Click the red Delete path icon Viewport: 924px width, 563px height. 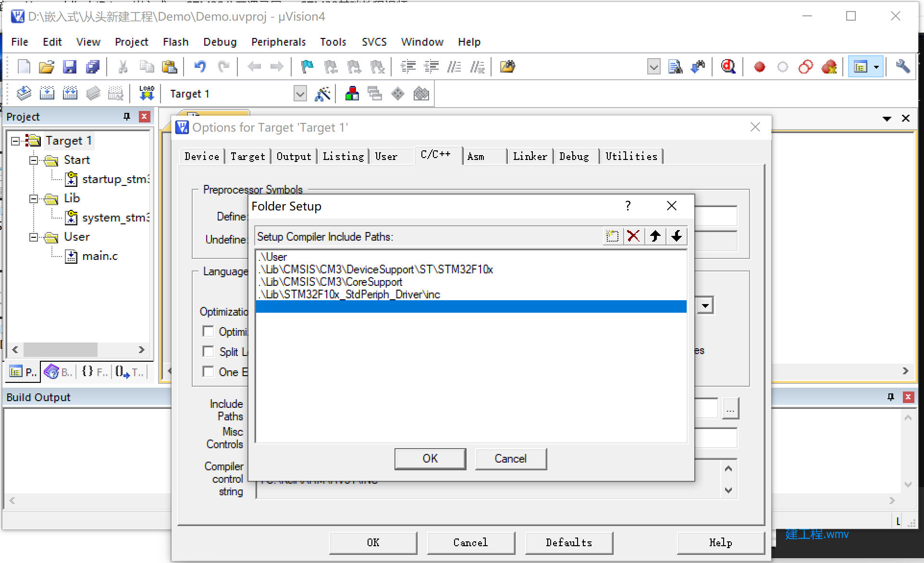pos(634,236)
